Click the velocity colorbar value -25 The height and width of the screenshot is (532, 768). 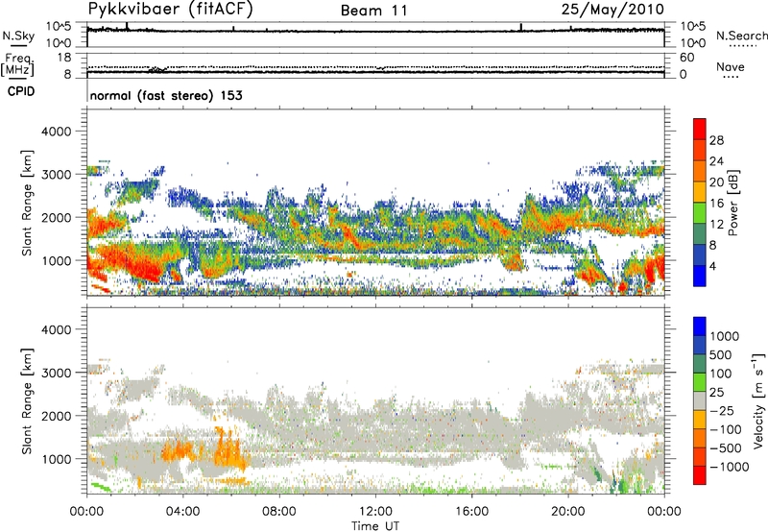(721, 410)
